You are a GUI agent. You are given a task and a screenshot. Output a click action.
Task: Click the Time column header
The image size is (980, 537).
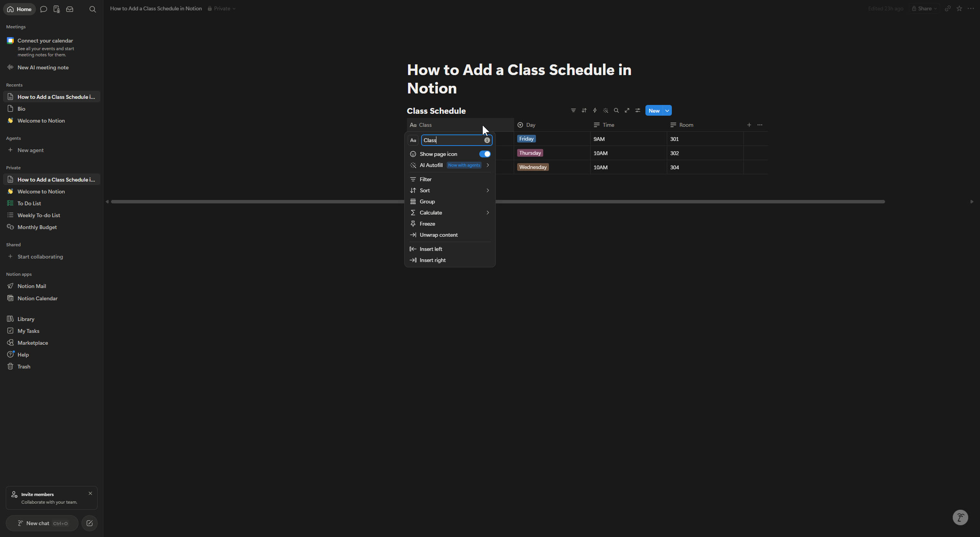(629, 125)
